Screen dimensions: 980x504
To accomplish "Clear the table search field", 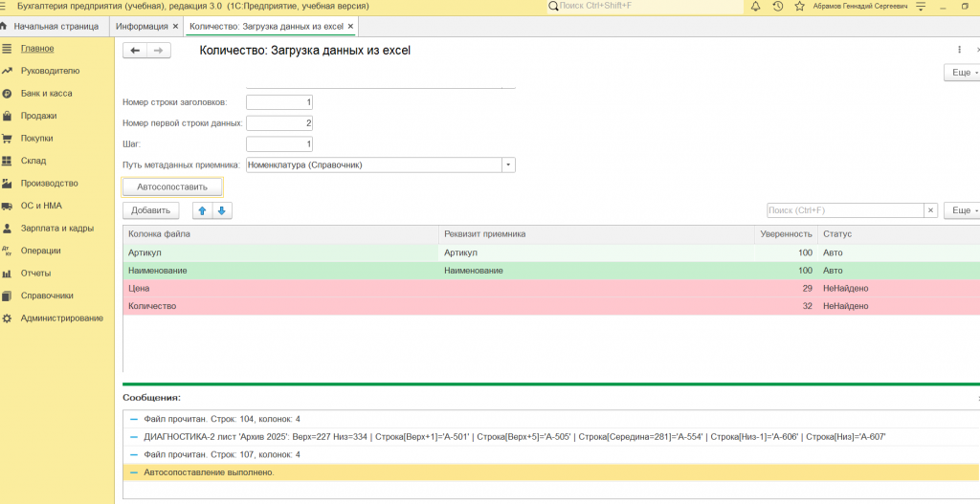I will pos(930,210).
